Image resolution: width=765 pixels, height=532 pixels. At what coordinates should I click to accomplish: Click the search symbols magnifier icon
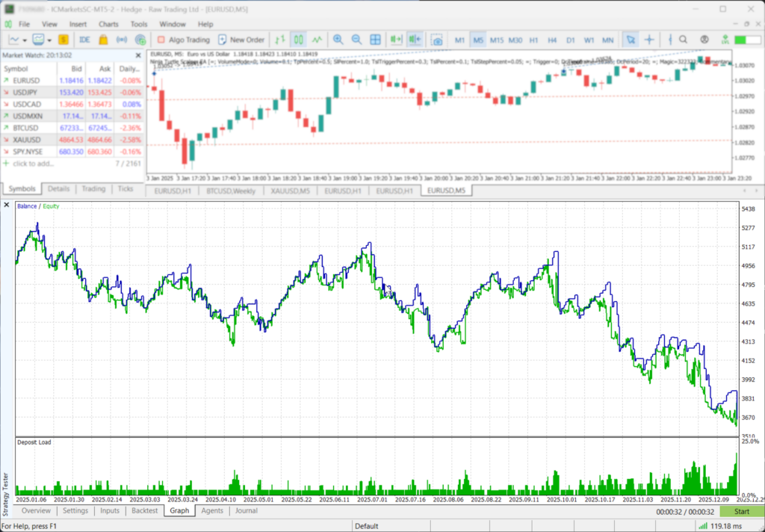(x=683, y=40)
